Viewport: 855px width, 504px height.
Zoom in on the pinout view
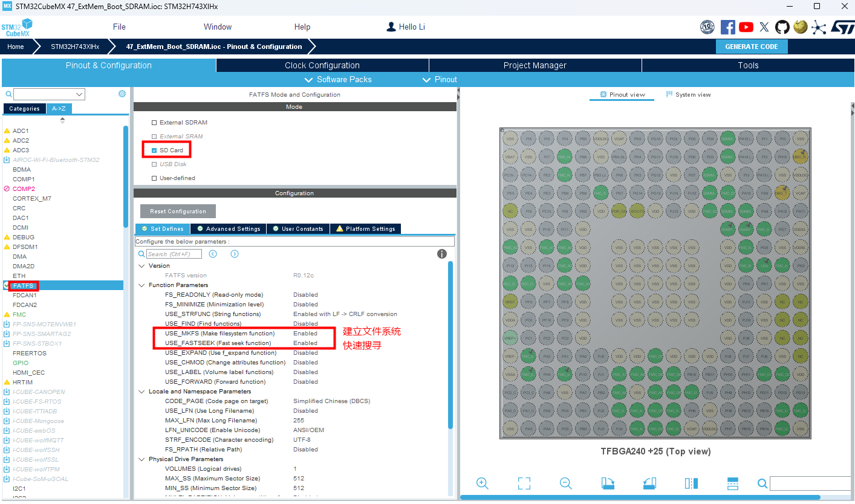[482, 483]
